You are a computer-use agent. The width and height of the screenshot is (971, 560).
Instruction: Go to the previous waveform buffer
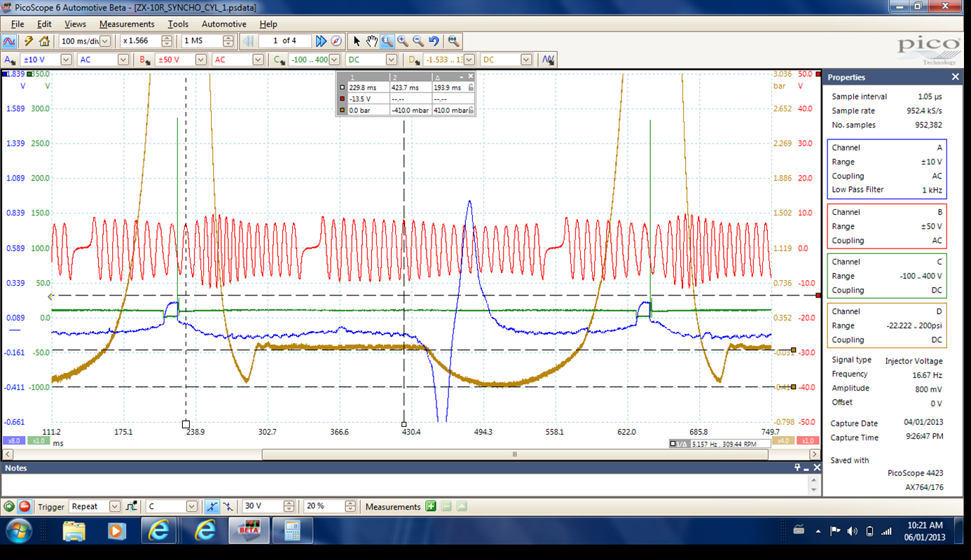point(248,41)
